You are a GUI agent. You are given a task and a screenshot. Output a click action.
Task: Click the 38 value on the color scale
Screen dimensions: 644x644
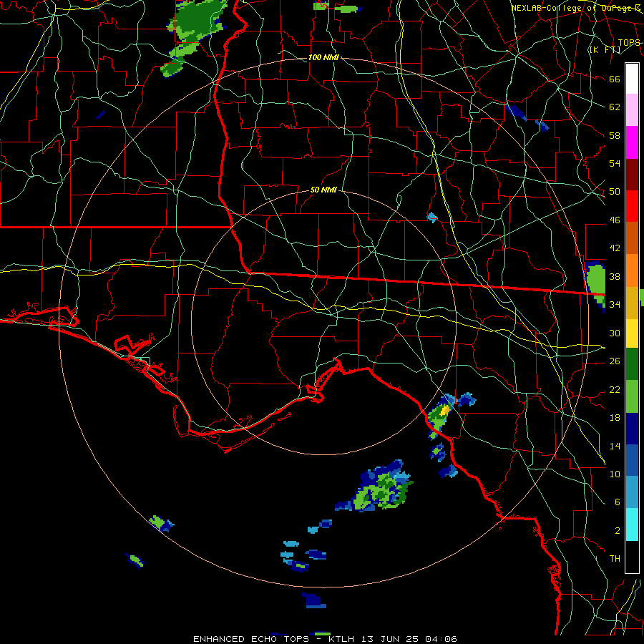click(615, 276)
